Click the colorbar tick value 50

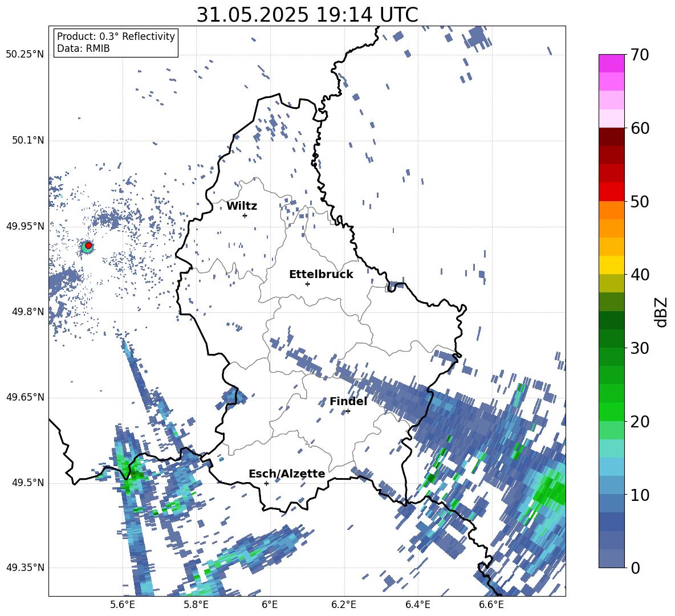point(640,201)
